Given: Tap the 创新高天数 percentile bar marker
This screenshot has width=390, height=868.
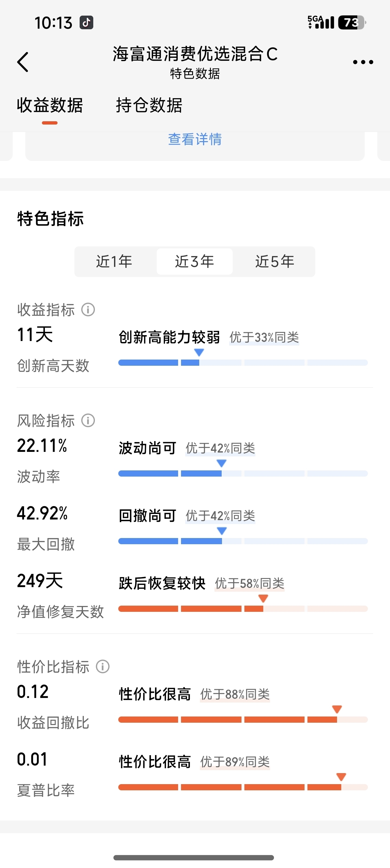Looking at the screenshot, I should (199, 352).
